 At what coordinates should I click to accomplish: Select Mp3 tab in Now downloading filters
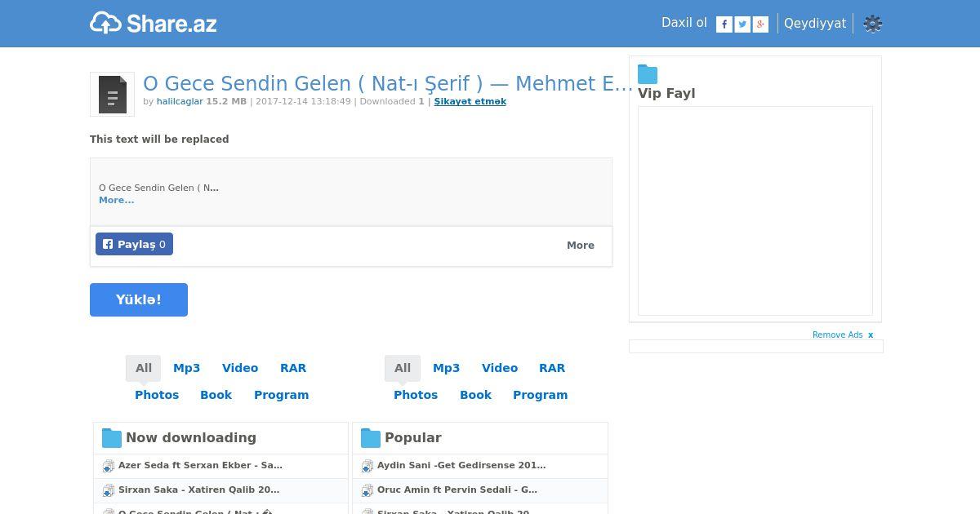point(186,368)
